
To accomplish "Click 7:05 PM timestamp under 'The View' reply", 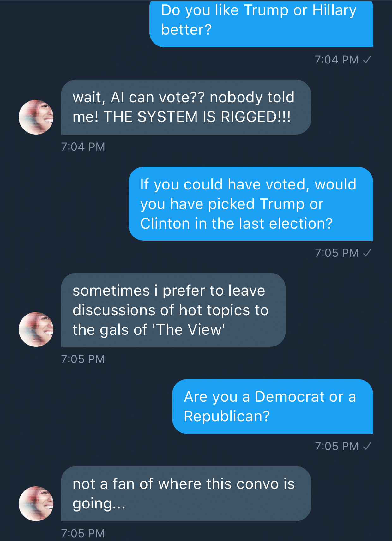I will pos(83,359).
